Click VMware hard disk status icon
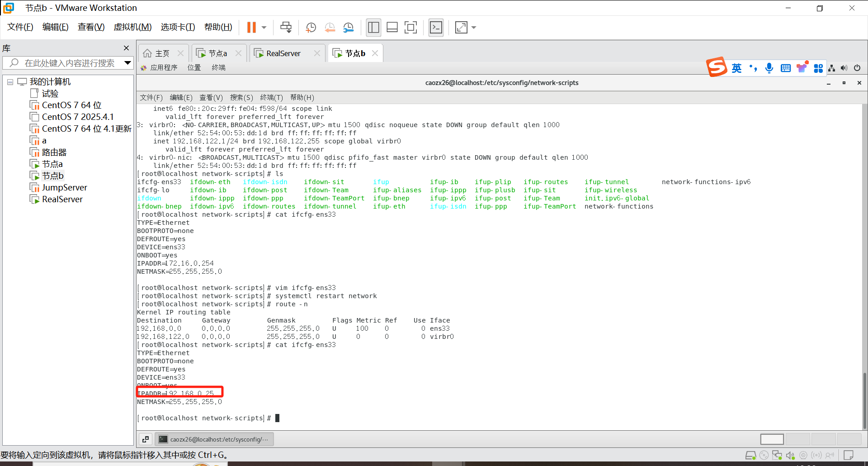The height and width of the screenshot is (466, 868). [750, 455]
